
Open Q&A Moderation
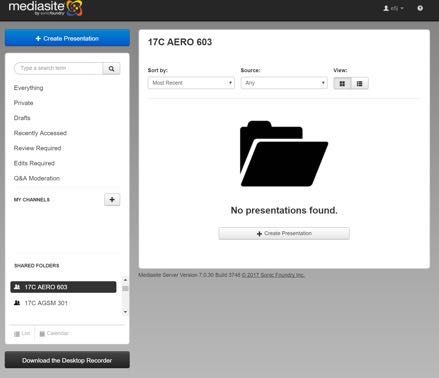point(37,178)
